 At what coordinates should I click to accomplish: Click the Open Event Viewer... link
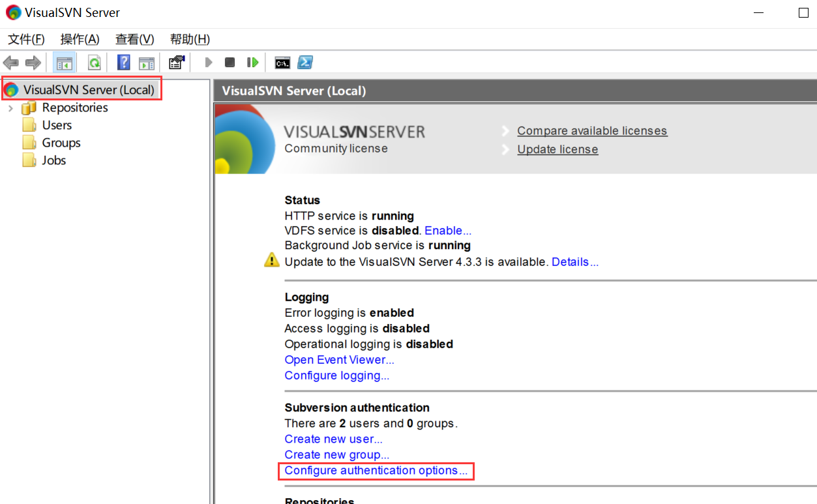click(339, 360)
